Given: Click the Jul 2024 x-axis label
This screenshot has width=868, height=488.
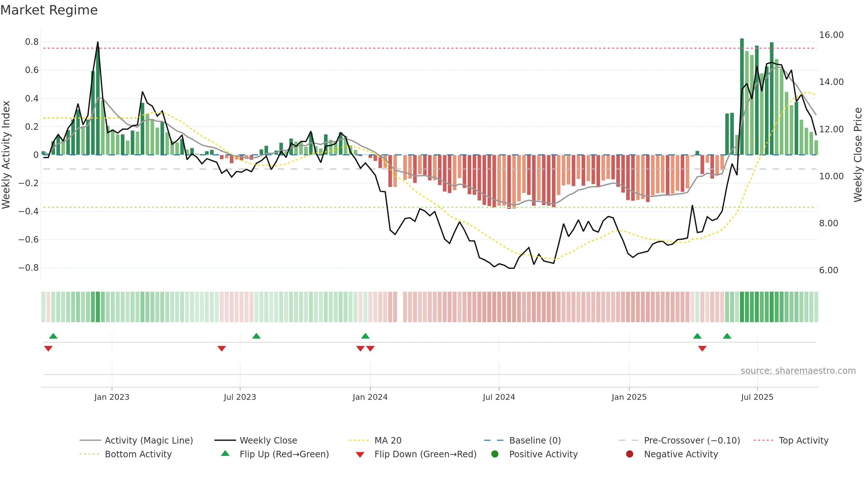Looking at the screenshot, I should (499, 397).
